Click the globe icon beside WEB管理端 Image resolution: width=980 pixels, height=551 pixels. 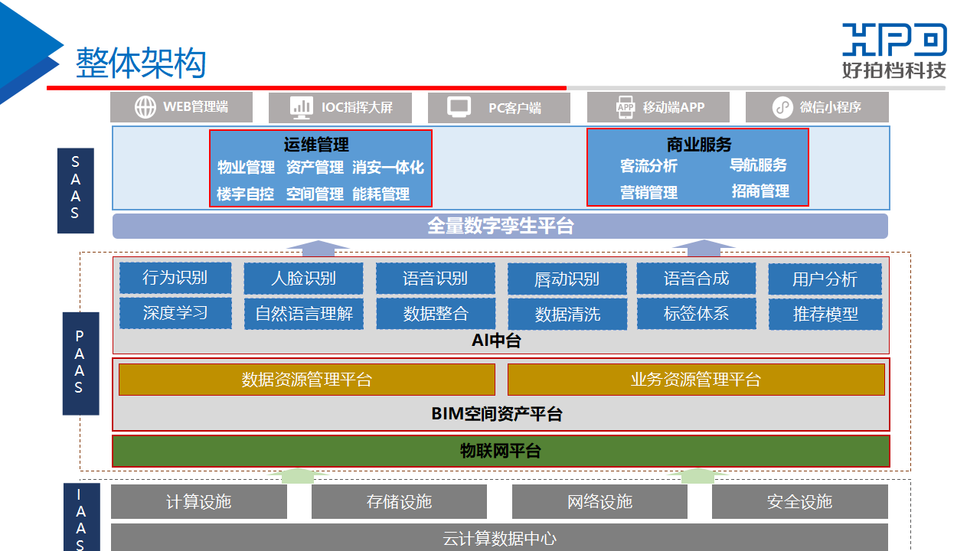coord(145,107)
